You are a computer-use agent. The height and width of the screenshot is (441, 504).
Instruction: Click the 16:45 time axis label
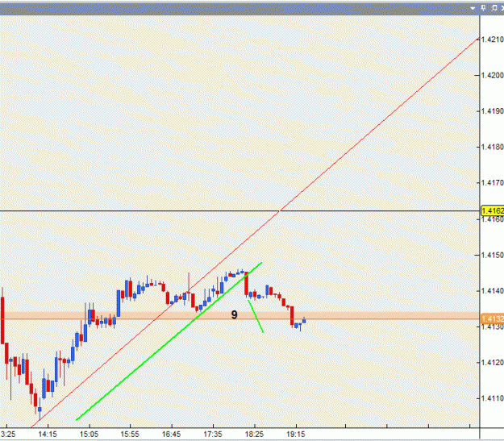click(171, 435)
